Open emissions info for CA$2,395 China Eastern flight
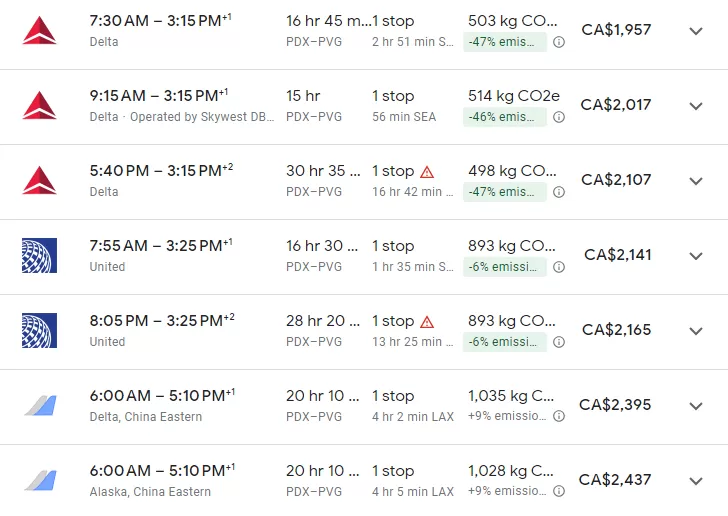 (559, 416)
